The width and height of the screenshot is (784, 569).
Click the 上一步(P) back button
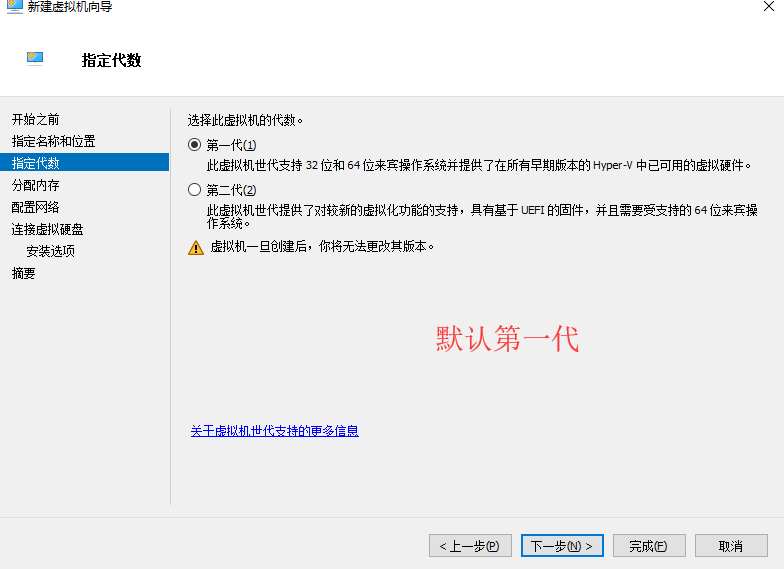click(x=470, y=546)
